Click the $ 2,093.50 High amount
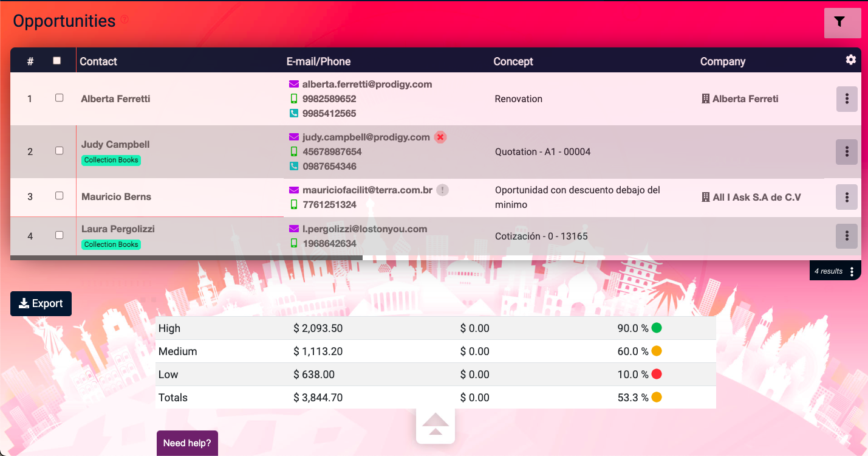Image resolution: width=868 pixels, height=456 pixels. (x=318, y=328)
